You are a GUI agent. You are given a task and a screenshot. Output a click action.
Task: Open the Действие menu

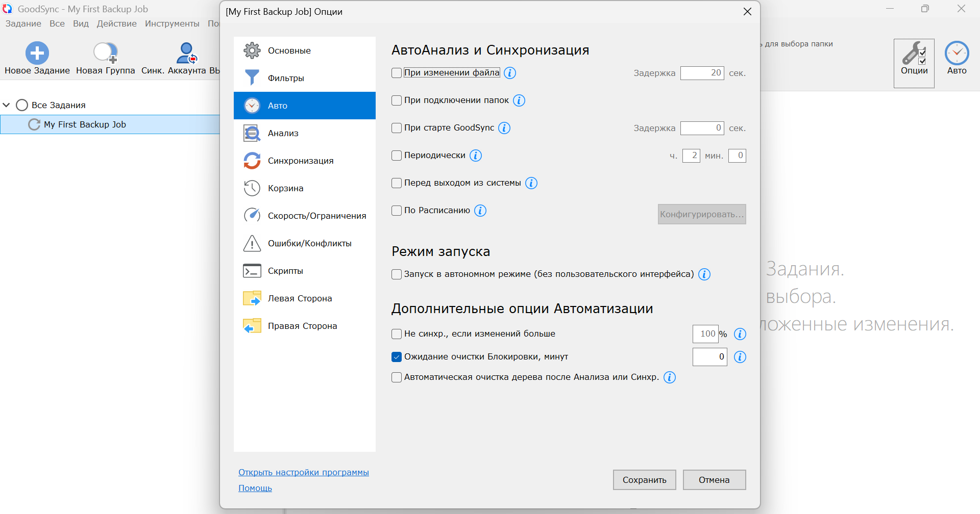click(116, 23)
